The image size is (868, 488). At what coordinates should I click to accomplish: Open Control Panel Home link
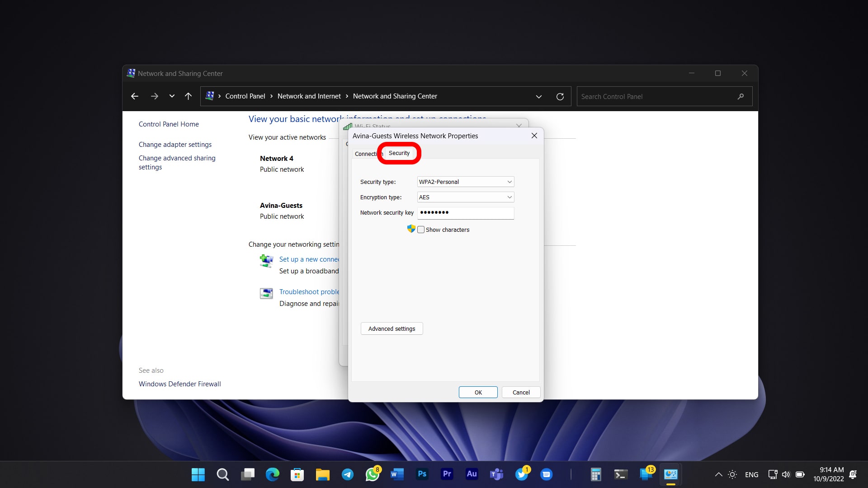169,124
